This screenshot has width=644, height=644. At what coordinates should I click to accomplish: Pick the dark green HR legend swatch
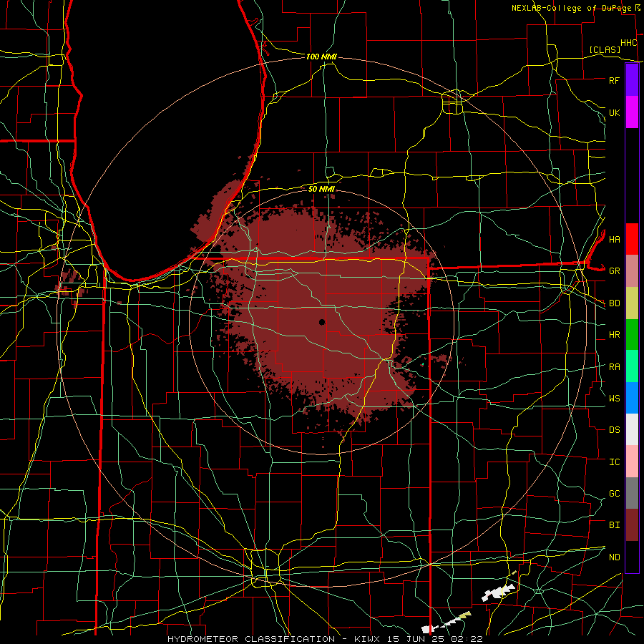click(x=632, y=335)
